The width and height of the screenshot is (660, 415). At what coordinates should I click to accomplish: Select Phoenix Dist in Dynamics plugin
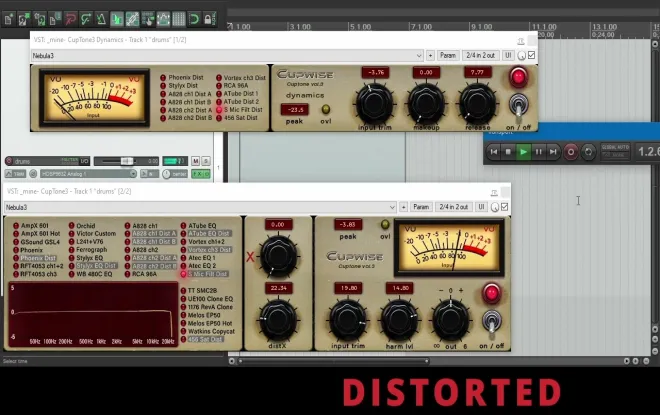(x=182, y=77)
